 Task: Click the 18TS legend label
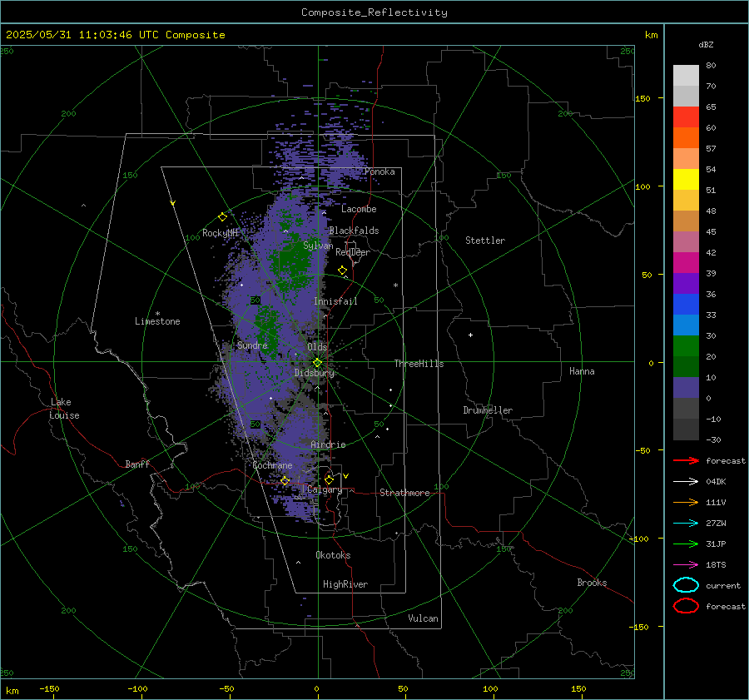[716, 565]
